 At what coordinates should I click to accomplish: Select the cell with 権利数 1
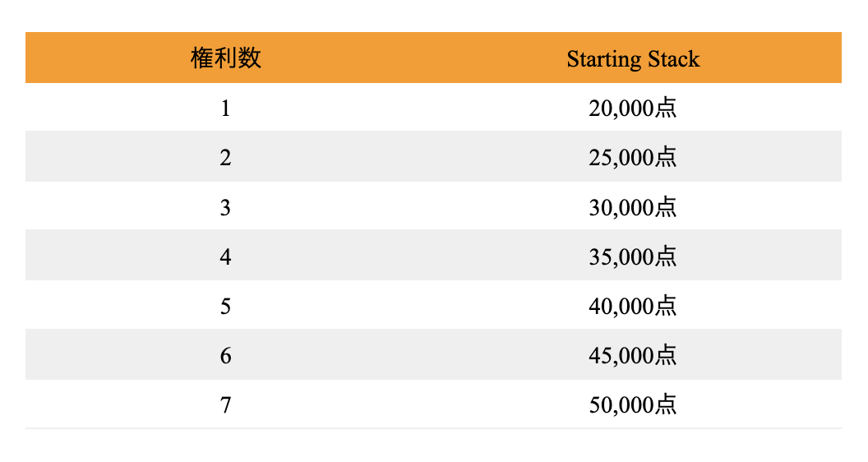(x=225, y=108)
